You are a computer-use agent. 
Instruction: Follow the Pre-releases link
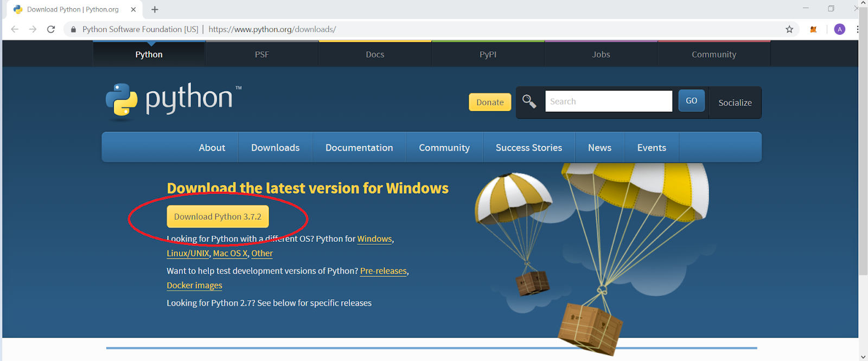point(384,271)
